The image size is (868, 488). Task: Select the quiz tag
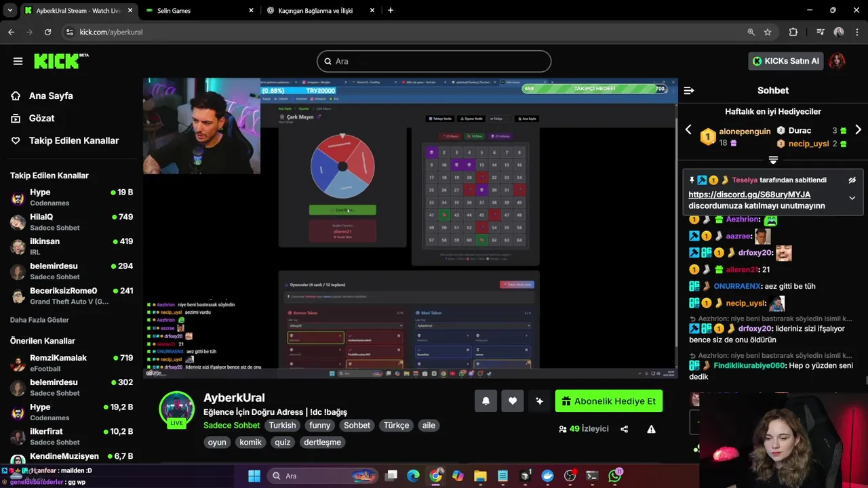tap(282, 442)
